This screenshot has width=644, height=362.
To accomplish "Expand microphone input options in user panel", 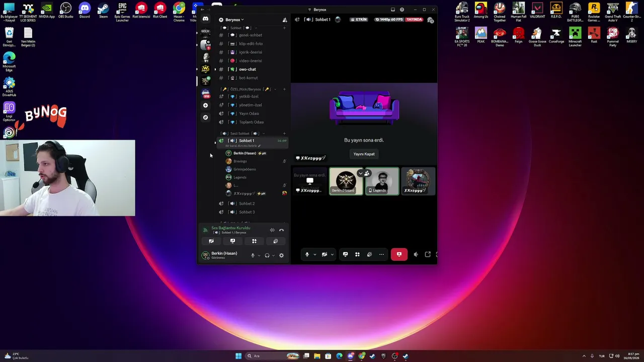I will (x=259, y=255).
